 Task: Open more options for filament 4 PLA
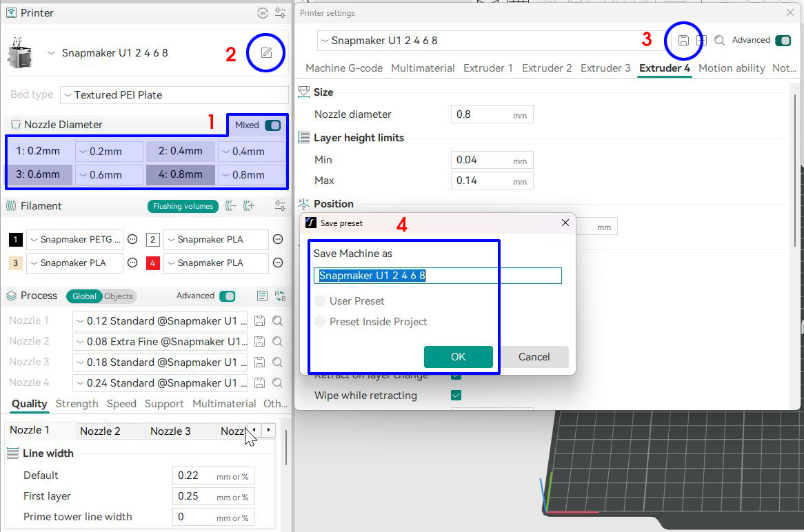[x=278, y=263]
